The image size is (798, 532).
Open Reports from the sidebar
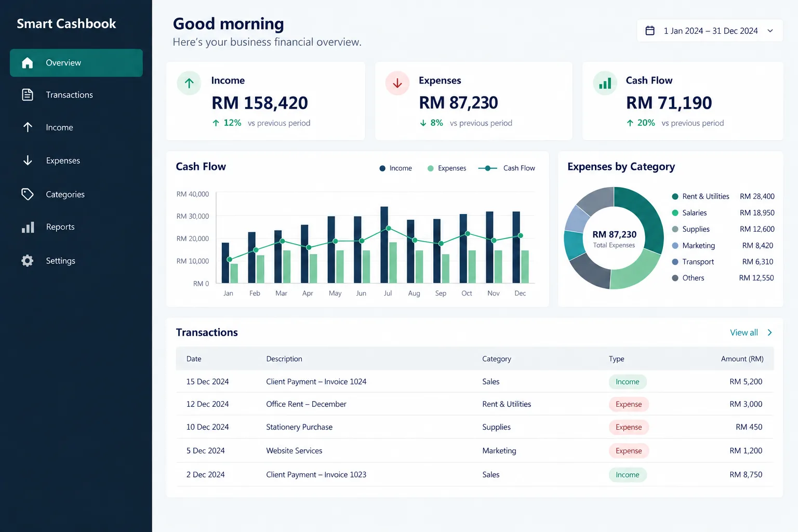tap(76, 227)
